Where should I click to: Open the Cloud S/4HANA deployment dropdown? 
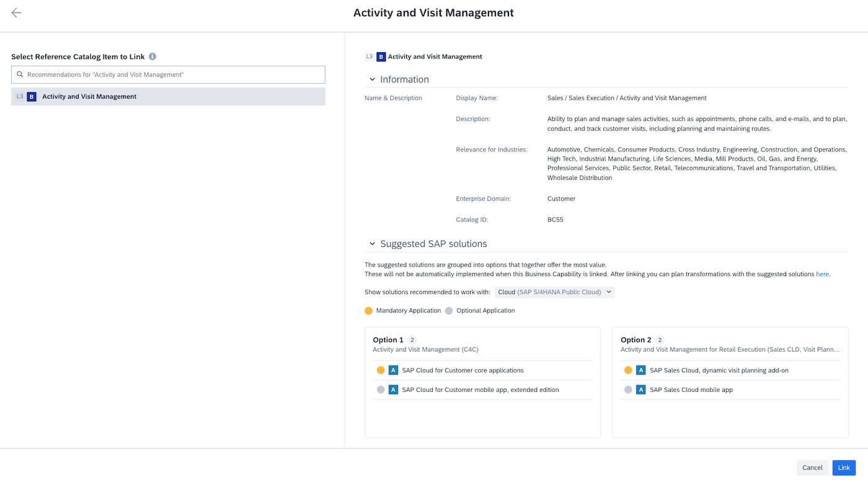tap(554, 292)
